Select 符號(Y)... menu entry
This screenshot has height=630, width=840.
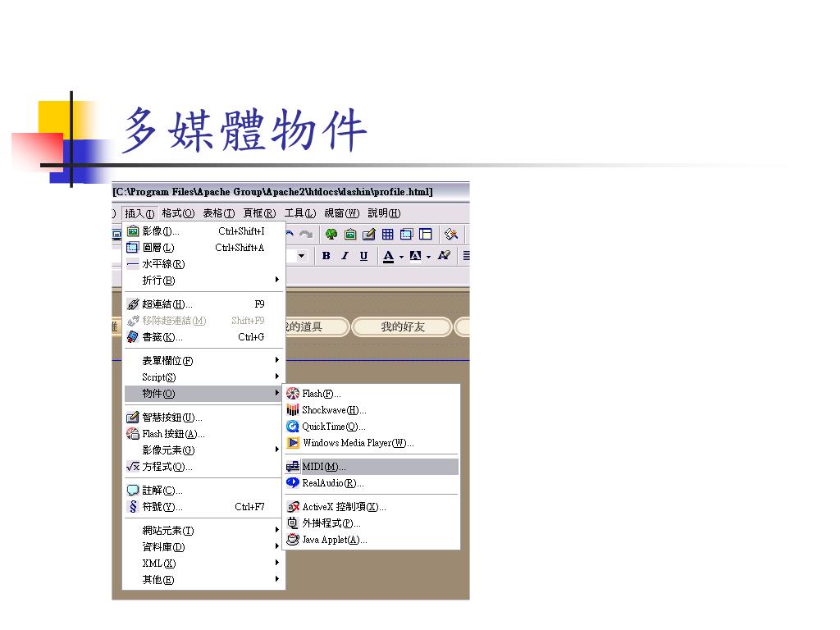tap(203, 507)
